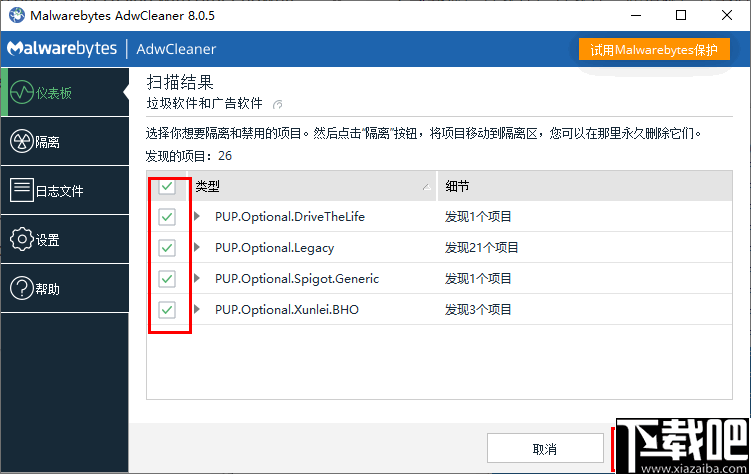Click 发现1个项目 in the DriveTheLife row
Image resolution: width=751 pixels, height=474 pixels.
click(478, 216)
